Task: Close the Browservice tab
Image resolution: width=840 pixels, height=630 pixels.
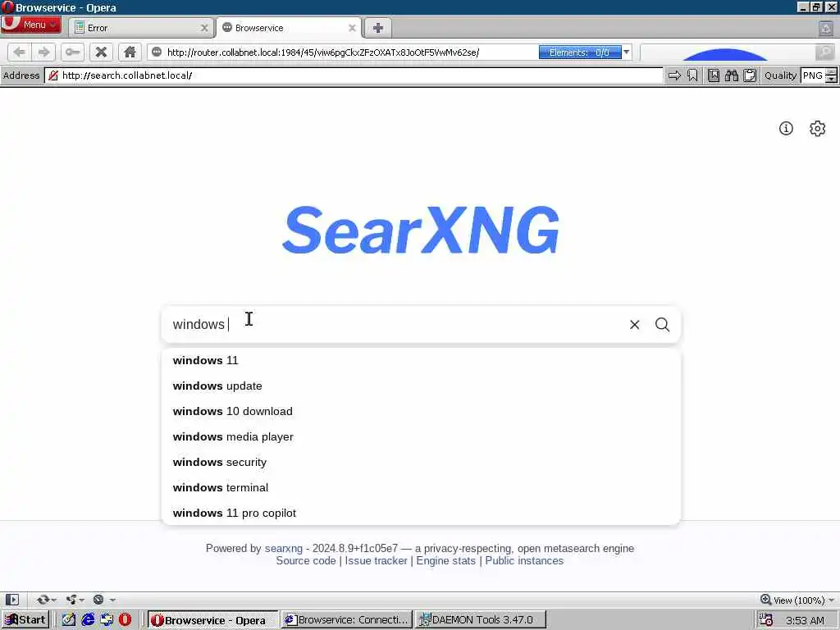Action: point(352,28)
